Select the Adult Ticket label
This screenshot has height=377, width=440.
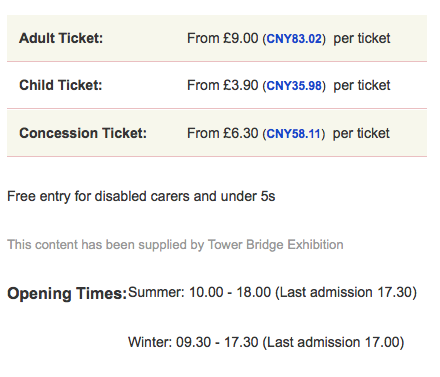coord(61,38)
